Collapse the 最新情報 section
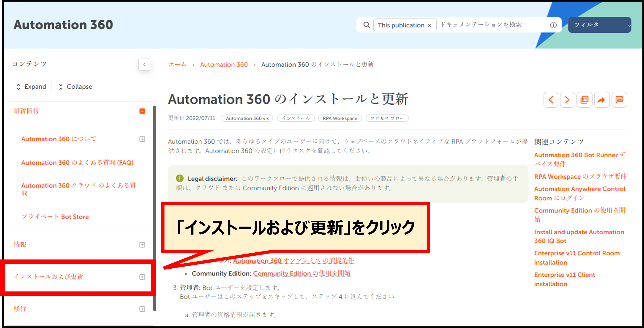The width and height of the screenshot is (644, 328). click(142, 111)
